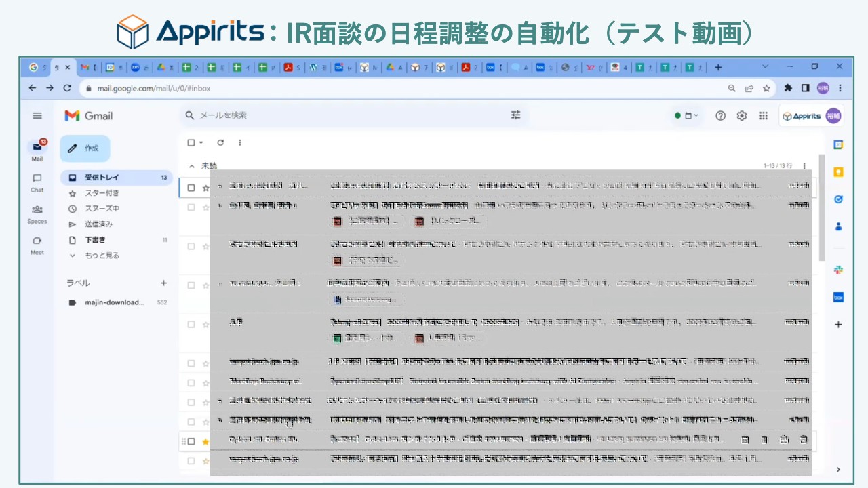Open Google Calendar side panel
This screenshot has width=868, height=488.
click(x=838, y=145)
